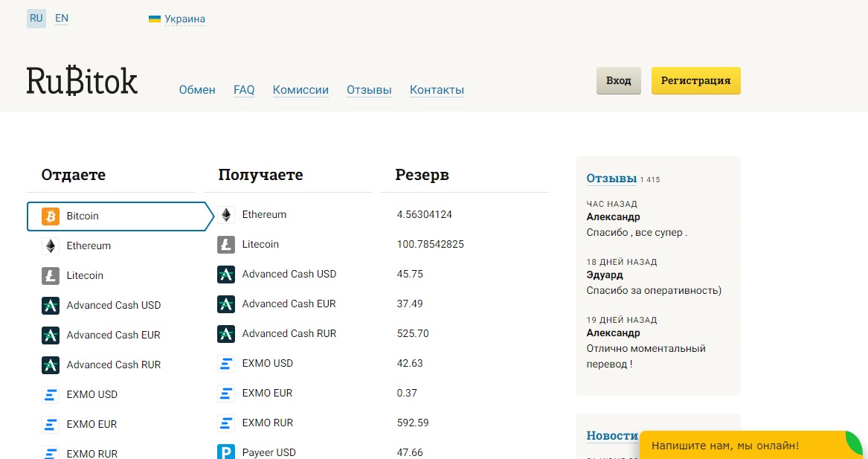Click the Payeer USD icon
868x459 pixels.
(226, 452)
